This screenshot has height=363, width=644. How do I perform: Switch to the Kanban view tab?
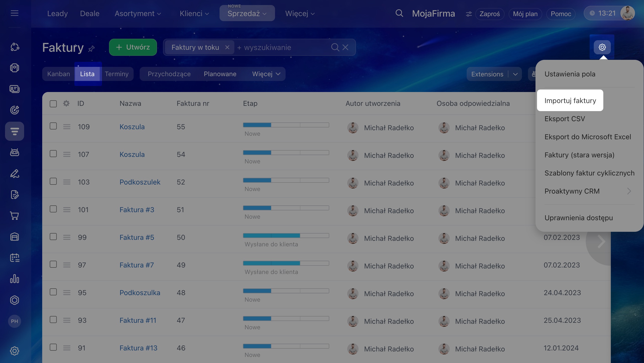pos(59,74)
